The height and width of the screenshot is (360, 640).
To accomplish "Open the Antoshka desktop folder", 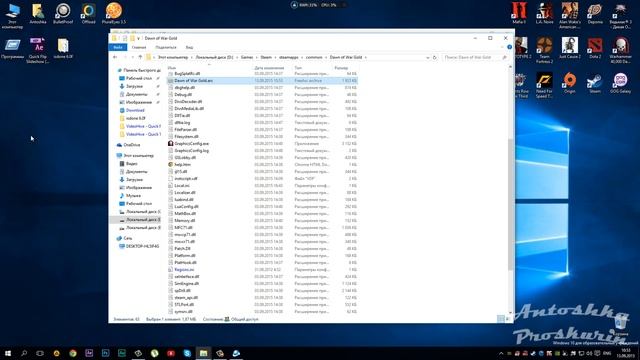I will click(38, 13).
